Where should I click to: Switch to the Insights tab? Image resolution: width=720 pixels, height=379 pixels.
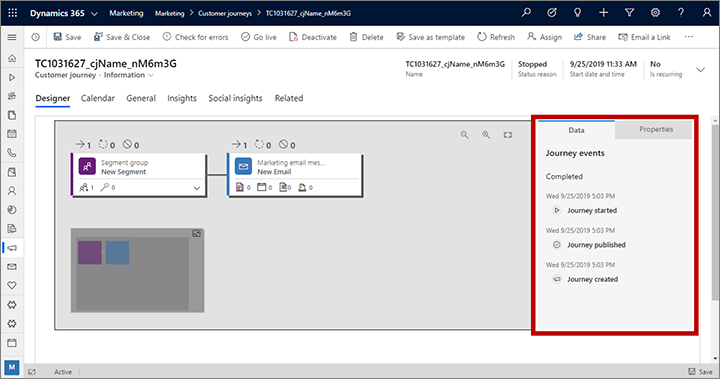click(x=182, y=98)
